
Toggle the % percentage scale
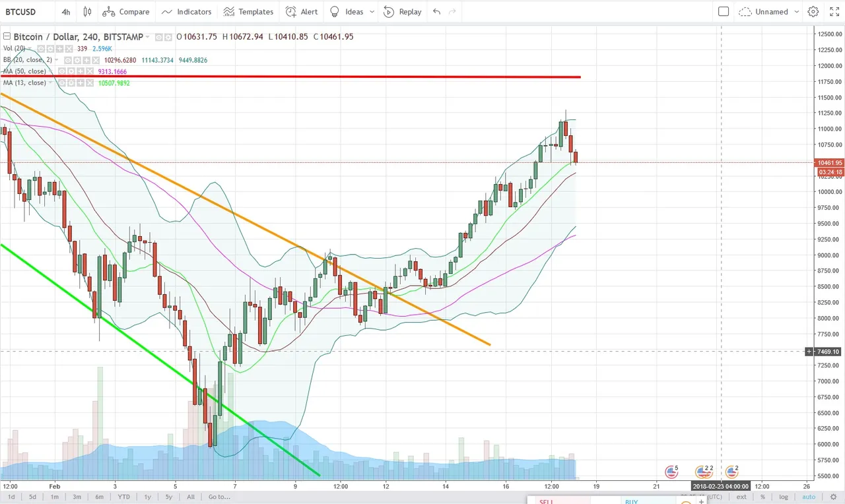762,497
